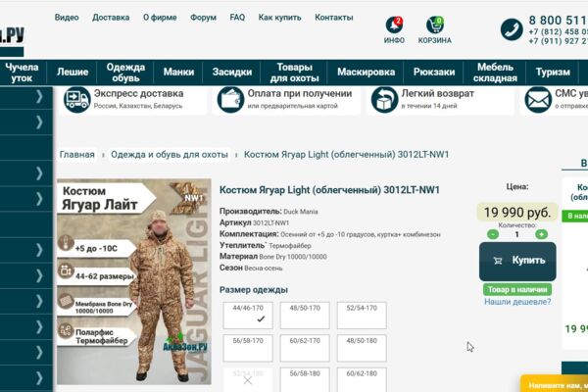Click the СМС envelope icon
This screenshot has width=588, height=392.
click(x=538, y=99)
